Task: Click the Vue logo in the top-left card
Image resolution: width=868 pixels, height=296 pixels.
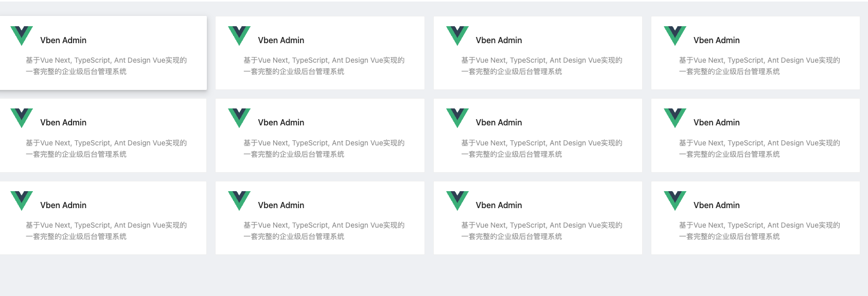Action: point(22,34)
